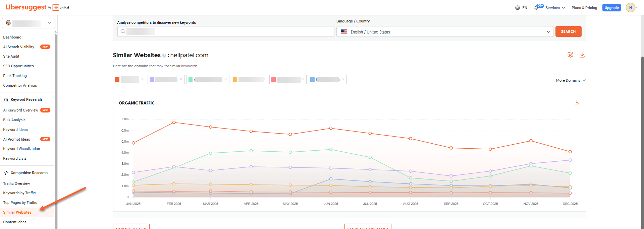Remove the green domain chip

point(225,79)
